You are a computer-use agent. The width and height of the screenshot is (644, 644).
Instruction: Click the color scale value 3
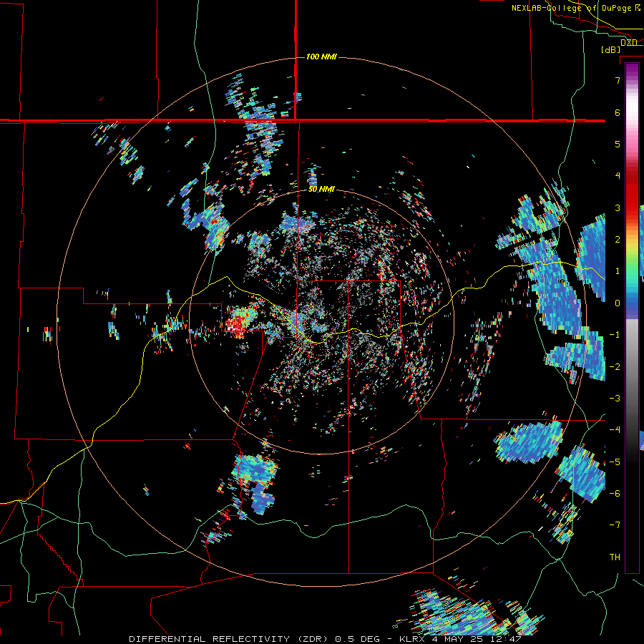618,208
